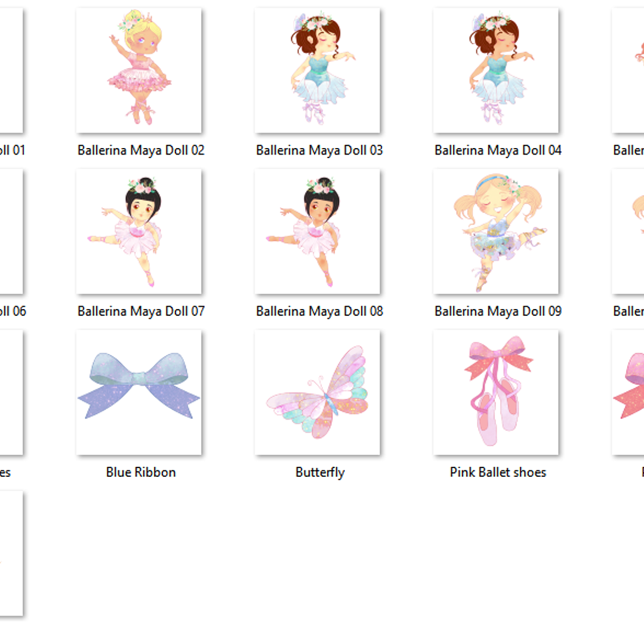
Task: Open the Ballerina Maya Doll 03 image thumbnail
Action: pos(317,70)
